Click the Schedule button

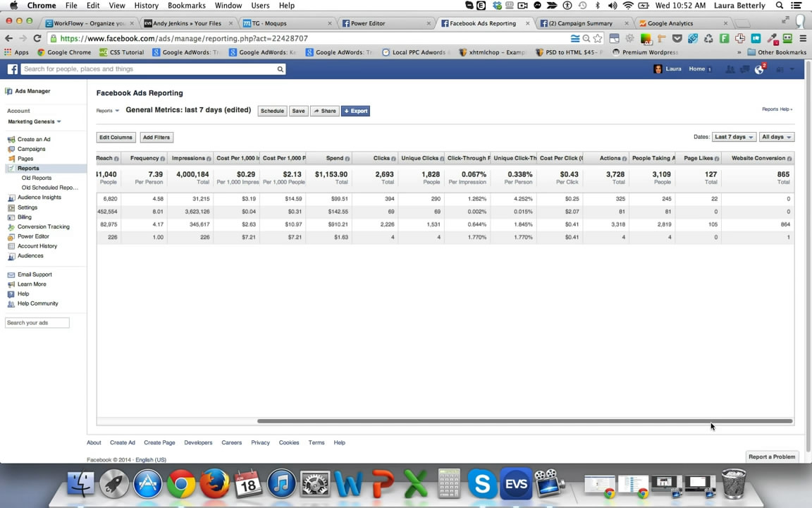tap(272, 111)
